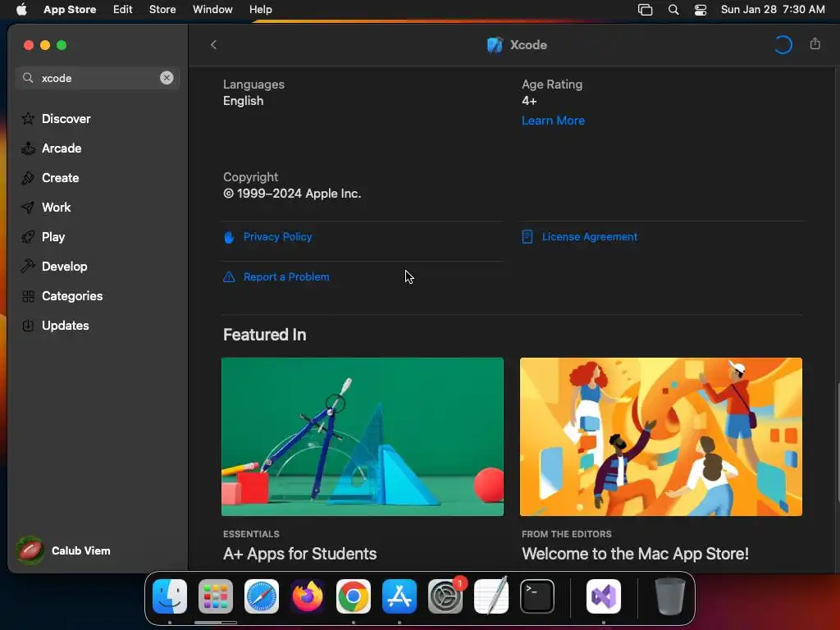Open A+ Apps for Students thumbnail
The width and height of the screenshot is (840, 630).
pyautogui.click(x=362, y=436)
